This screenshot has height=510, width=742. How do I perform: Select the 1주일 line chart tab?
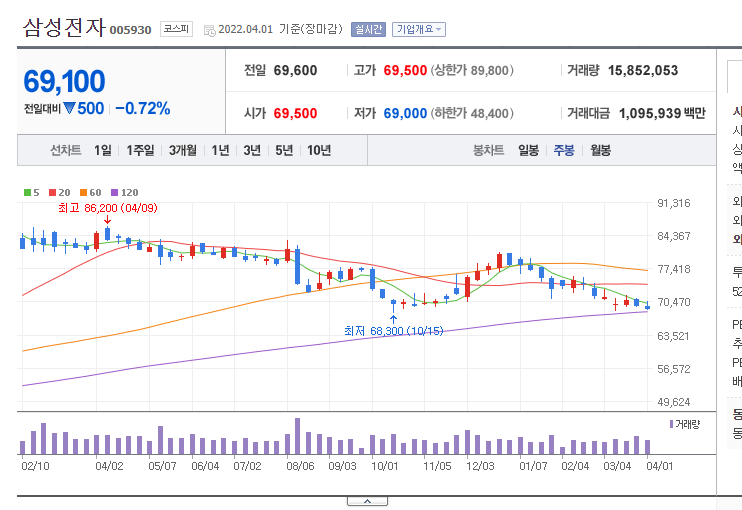pyautogui.click(x=140, y=150)
